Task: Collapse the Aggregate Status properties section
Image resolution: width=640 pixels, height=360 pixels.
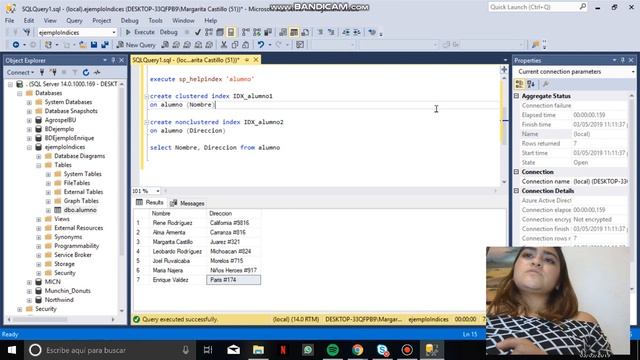Action: pyautogui.click(x=517, y=96)
